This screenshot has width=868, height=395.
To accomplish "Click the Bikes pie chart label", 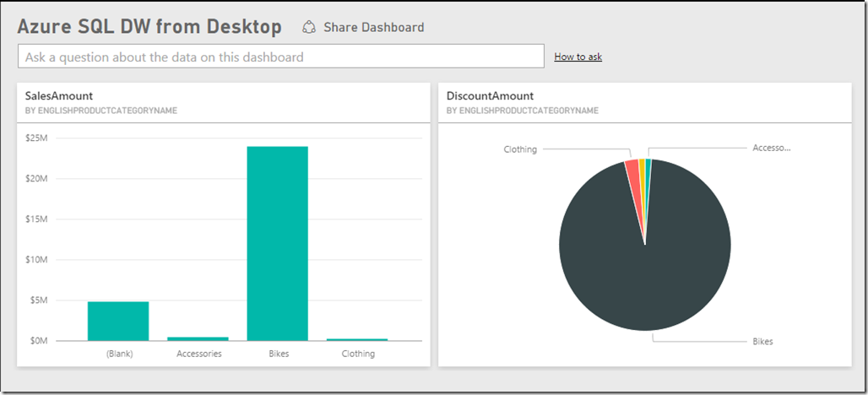I will pyautogui.click(x=762, y=341).
